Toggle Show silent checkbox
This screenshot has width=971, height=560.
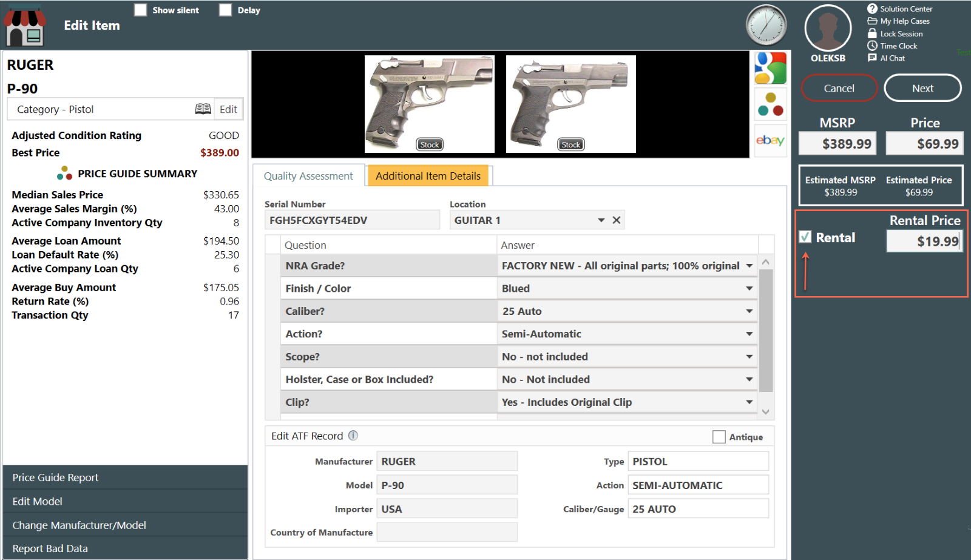tap(140, 10)
